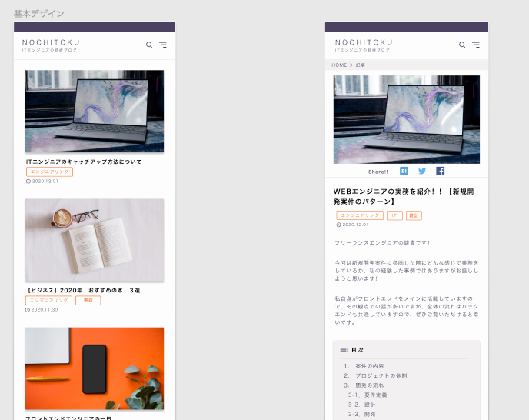Click the list icon next to 目次

(344, 350)
